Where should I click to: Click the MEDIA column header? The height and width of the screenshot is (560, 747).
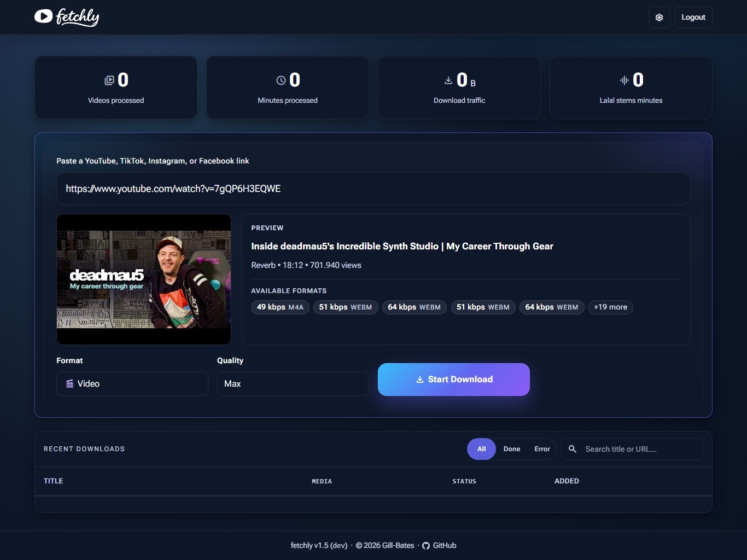(x=322, y=481)
